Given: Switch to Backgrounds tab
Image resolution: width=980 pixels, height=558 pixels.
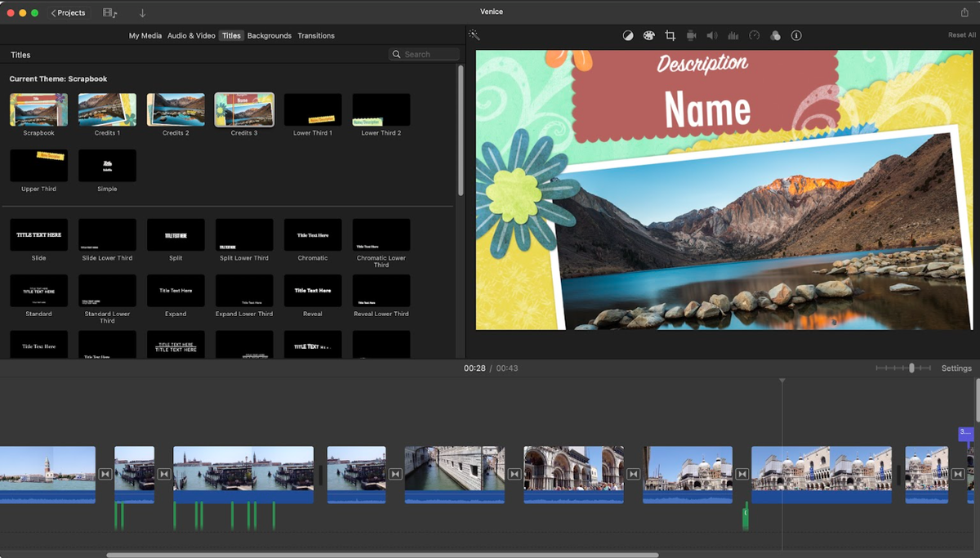Looking at the screenshot, I should coord(269,36).
